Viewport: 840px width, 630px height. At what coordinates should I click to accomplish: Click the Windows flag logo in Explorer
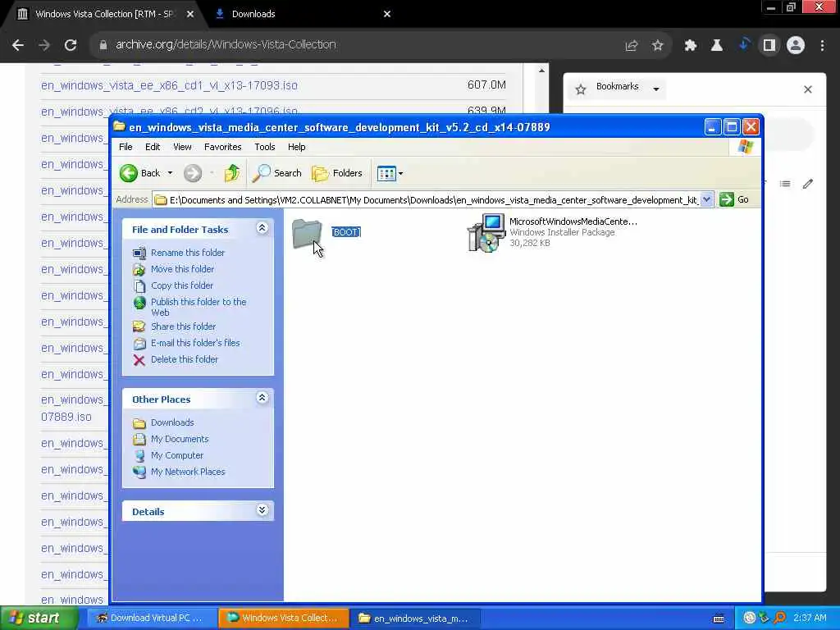(x=745, y=147)
